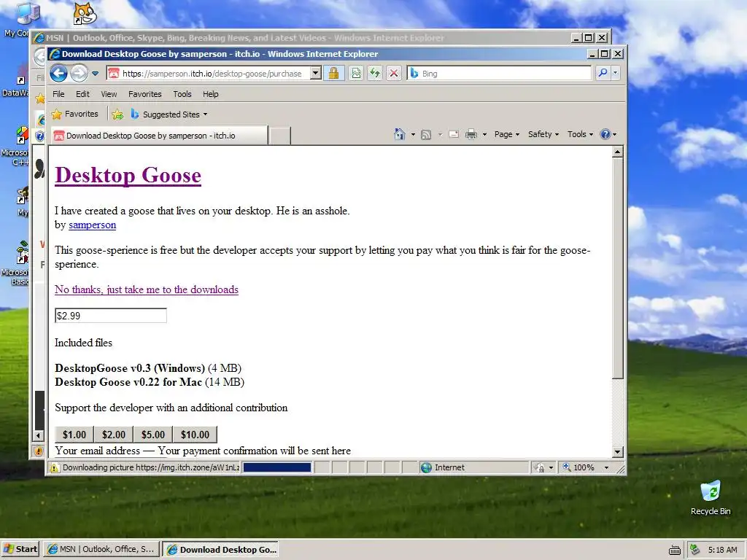Screen dimensions: 747x560
Task: Expand the address bar dropdown arrow
Action: pyautogui.click(x=315, y=74)
